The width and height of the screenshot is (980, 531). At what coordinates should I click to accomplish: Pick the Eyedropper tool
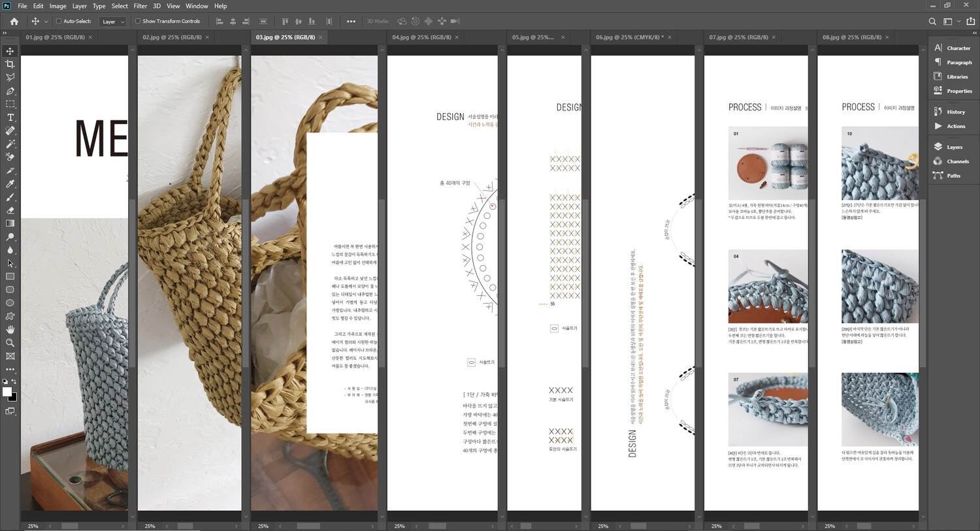tap(10, 184)
